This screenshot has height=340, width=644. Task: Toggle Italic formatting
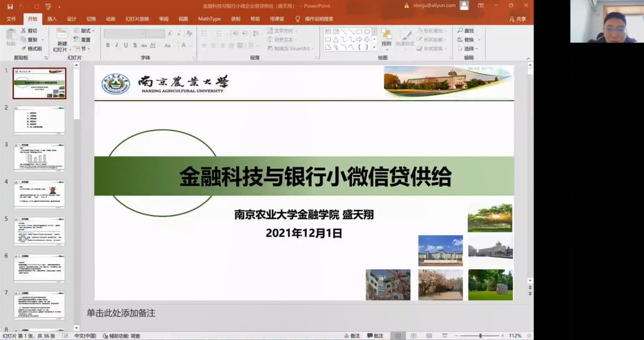click(x=117, y=45)
